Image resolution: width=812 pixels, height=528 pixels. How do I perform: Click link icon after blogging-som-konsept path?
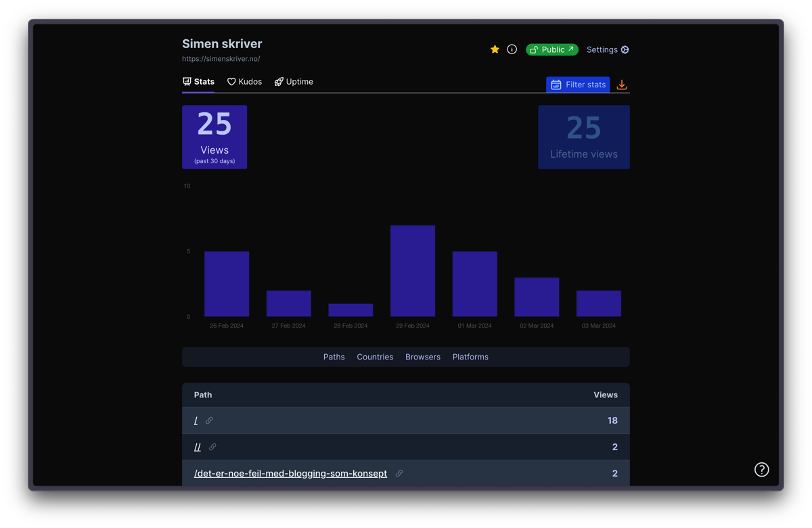coord(399,474)
